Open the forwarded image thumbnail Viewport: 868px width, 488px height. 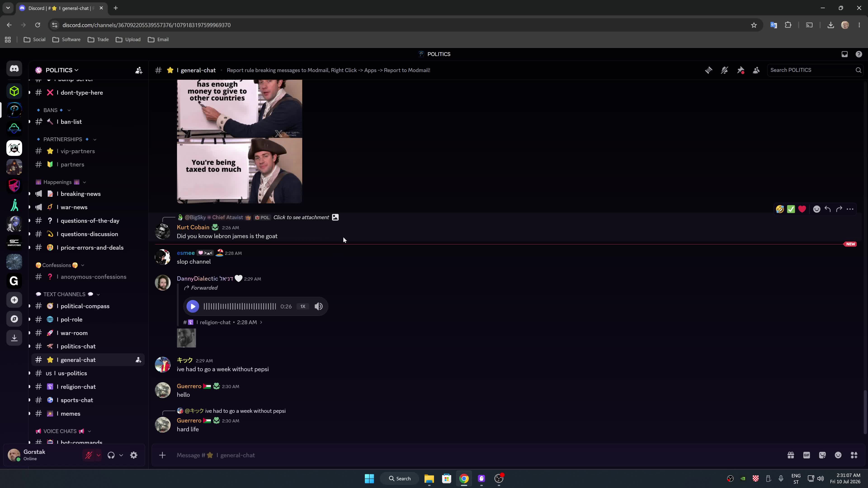point(186,338)
